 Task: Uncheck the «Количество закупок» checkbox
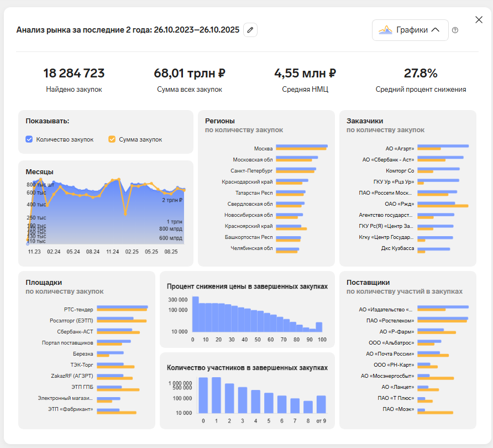[29, 139]
